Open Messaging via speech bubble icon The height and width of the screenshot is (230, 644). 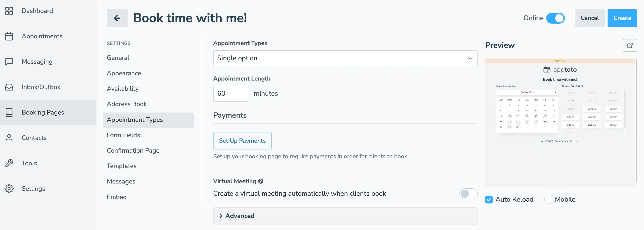click(x=9, y=61)
